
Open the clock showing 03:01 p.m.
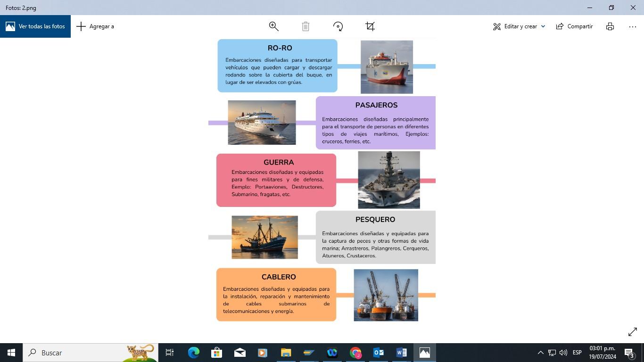(602, 353)
